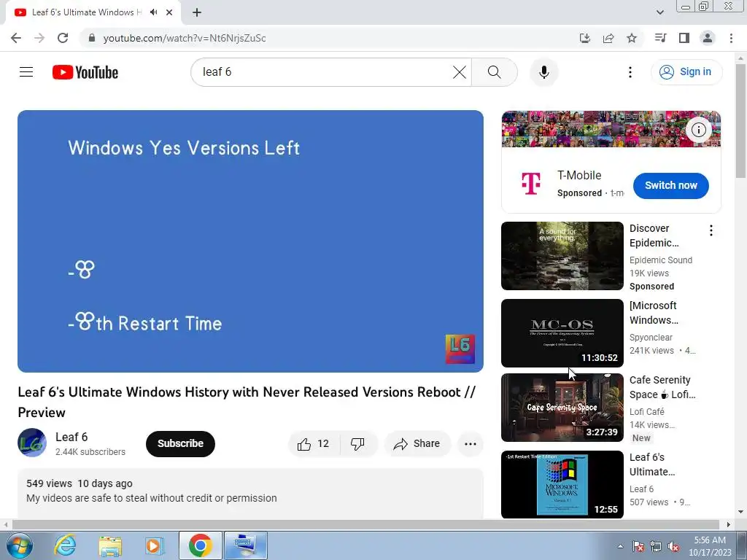Click [Microsoft Windows... video title
The image size is (747, 560).
[654, 313]
